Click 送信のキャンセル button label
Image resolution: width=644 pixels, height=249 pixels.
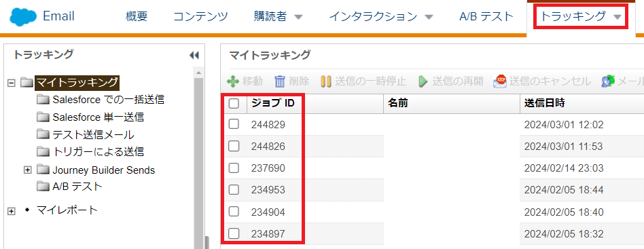(550, 81)
